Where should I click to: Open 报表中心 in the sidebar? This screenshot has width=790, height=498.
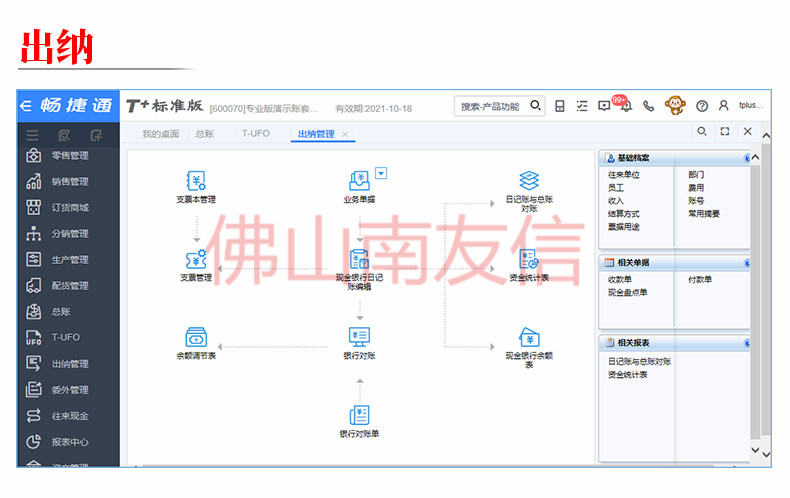[x=69, y=442]
